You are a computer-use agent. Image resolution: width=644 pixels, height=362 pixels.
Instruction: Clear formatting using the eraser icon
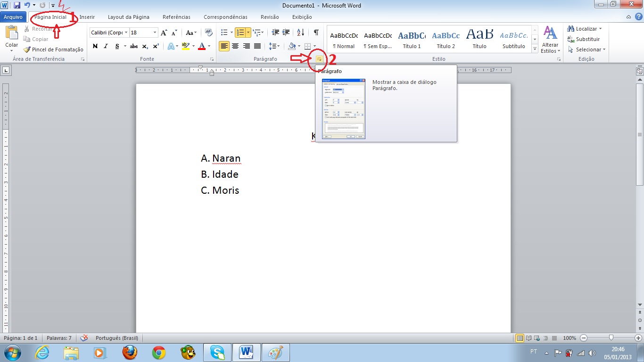point(208,33)
